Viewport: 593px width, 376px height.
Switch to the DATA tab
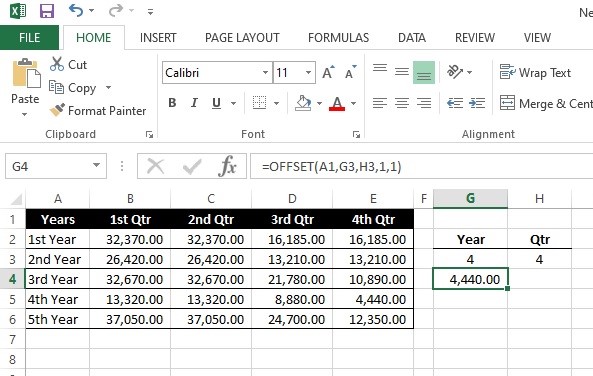[x=412, y=37]
